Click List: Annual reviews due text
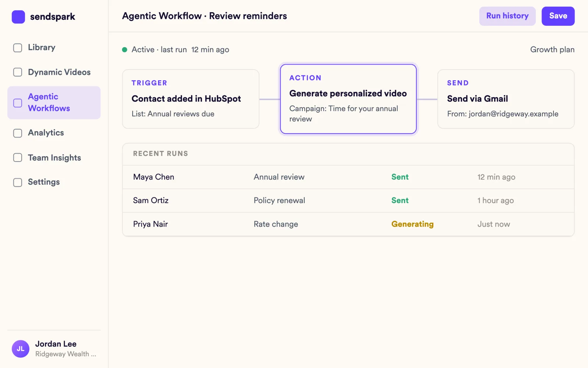Screen dimensions: 588x368 tap(173, 114)
